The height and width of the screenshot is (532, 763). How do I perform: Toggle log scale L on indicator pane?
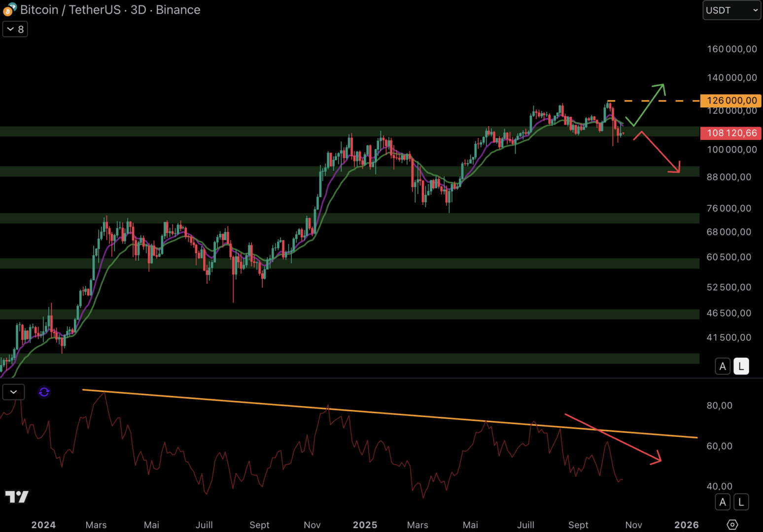pyautogui.click(x=741, y=502)
